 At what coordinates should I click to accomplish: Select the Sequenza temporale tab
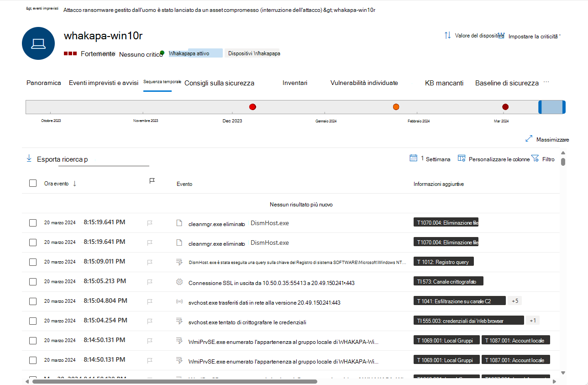pyautogui.click(x=162, y=81)
